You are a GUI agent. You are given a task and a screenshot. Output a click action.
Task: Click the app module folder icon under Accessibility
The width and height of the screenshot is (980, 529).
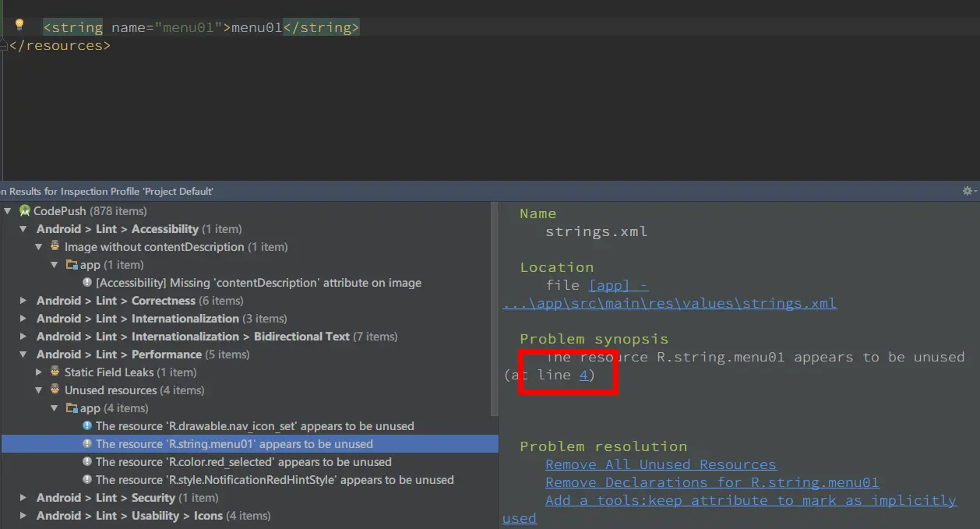click(x=72, y=265)
